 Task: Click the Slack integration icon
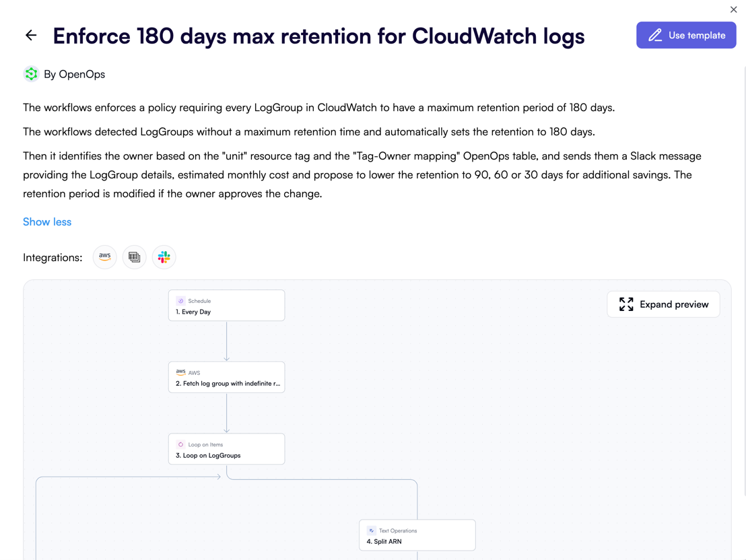pos(164,256)
